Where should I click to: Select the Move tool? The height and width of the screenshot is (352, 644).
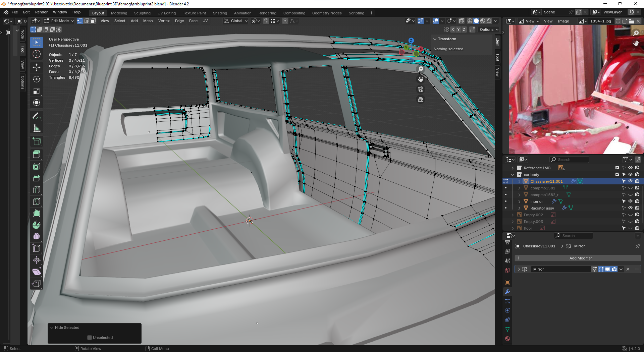[37, 67]
